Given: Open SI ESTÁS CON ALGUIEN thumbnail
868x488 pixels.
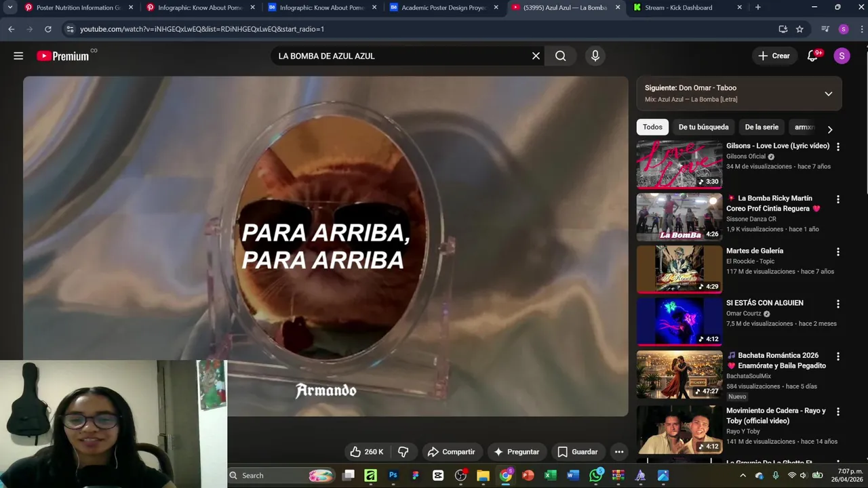Looking at the screenshot, I should pos(679,322).
